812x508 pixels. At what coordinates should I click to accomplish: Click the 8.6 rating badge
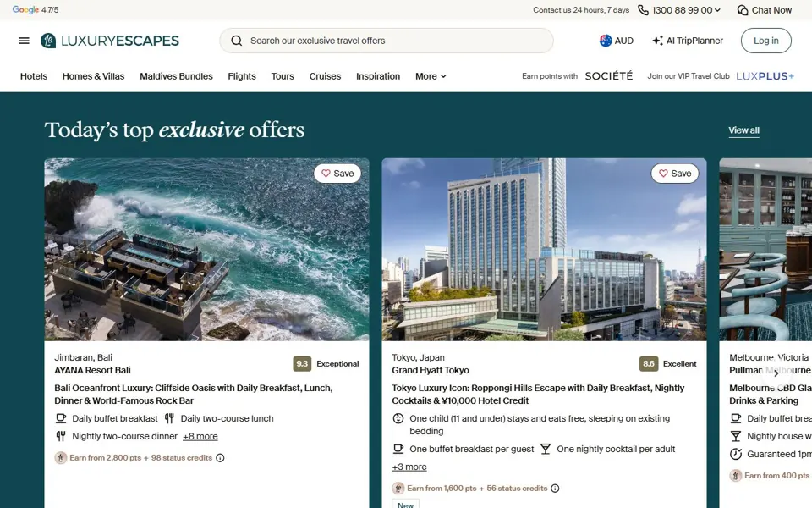(x=649, y=364)
